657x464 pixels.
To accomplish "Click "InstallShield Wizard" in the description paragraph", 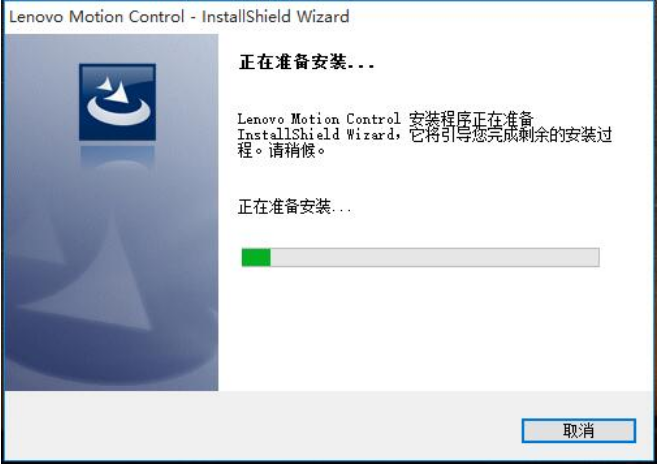I will [x=316, y=135].
